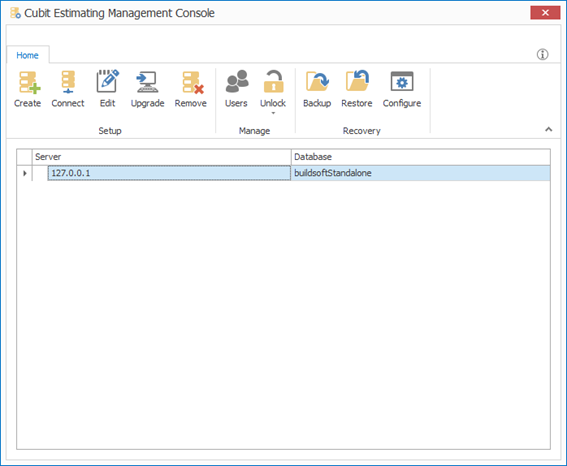Open the info icon at top right
567x466 pixels.
(542, 54)
